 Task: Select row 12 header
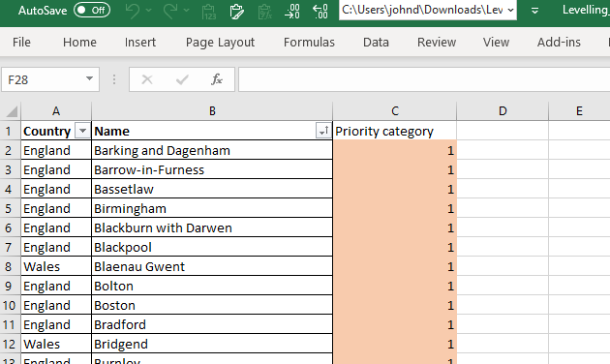pos(10,345)
